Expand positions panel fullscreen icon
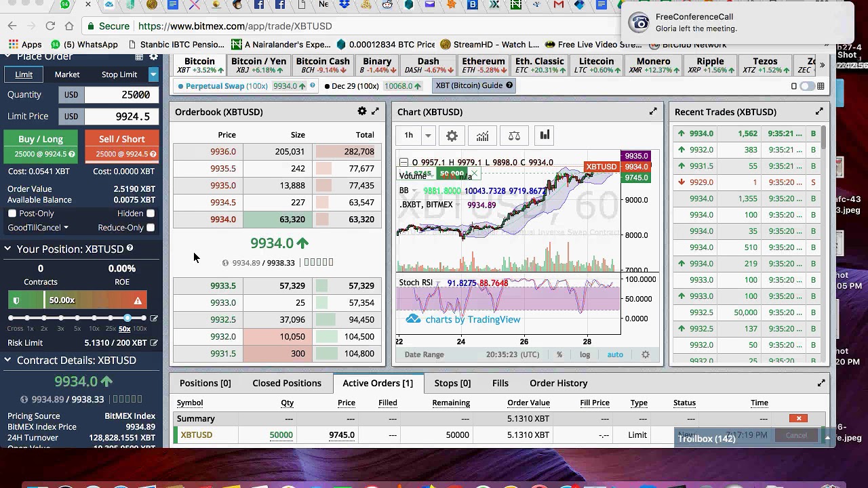 tap(821, 383)
